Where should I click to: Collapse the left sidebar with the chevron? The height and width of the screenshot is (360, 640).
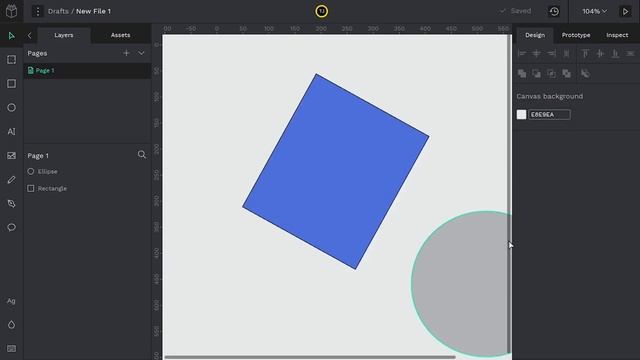[x=29, y=36]
